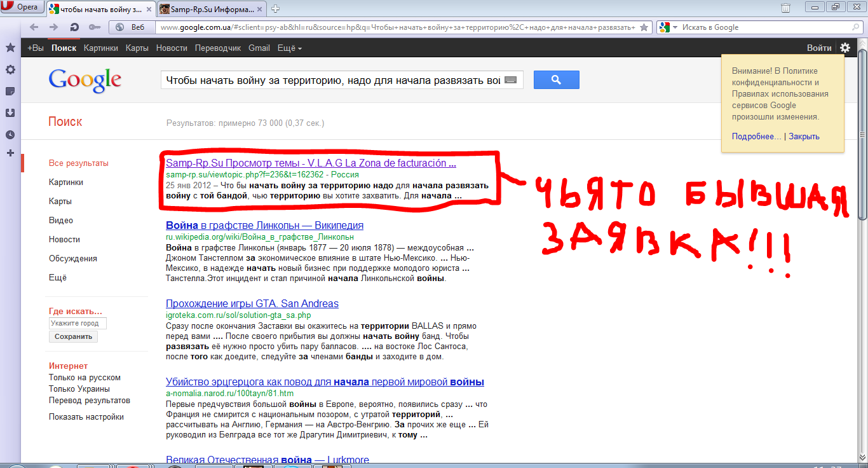Click the Сохранить location button
868x468 pixels.
[73, 337]
